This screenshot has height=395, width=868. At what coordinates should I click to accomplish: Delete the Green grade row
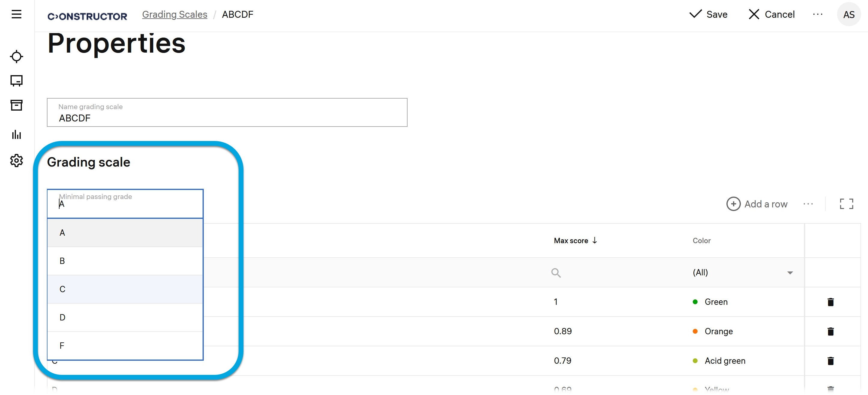(830, 302)
